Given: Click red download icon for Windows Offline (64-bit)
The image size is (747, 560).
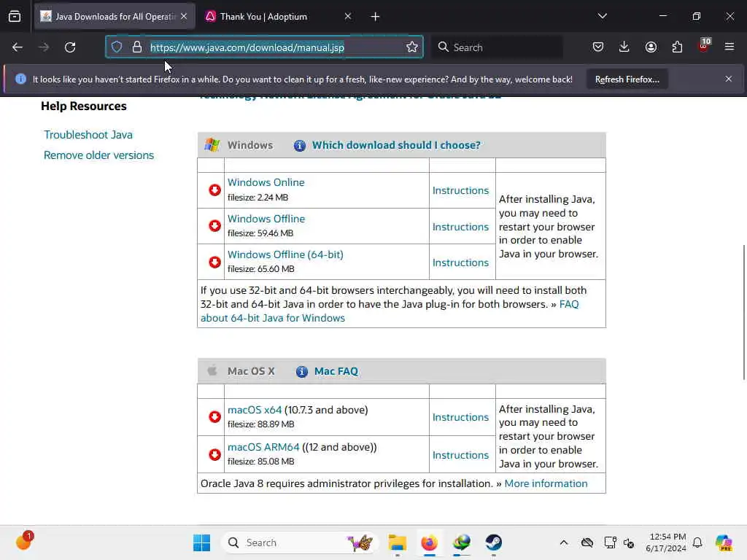Looking at the screenshot, I should [x=214, y=262].
